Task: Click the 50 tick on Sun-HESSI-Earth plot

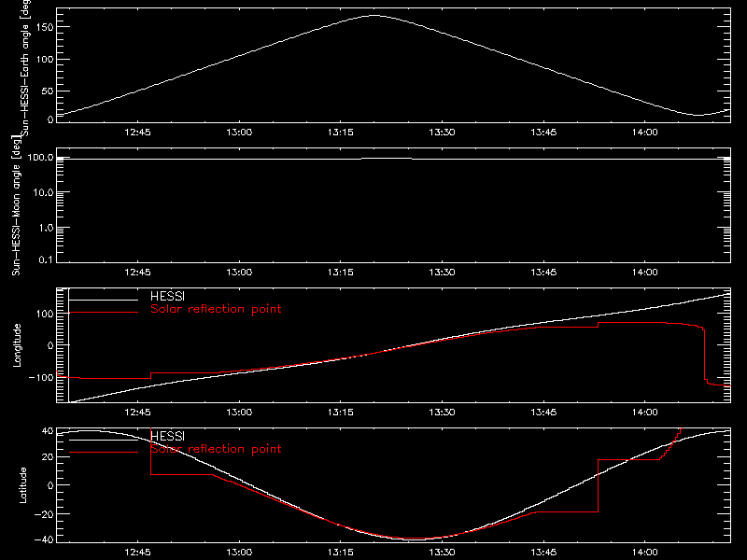Action: [x=48, y=91]
